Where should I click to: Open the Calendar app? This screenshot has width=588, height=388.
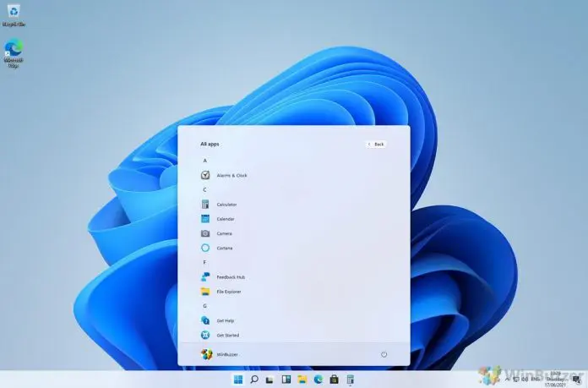point(225,219)
